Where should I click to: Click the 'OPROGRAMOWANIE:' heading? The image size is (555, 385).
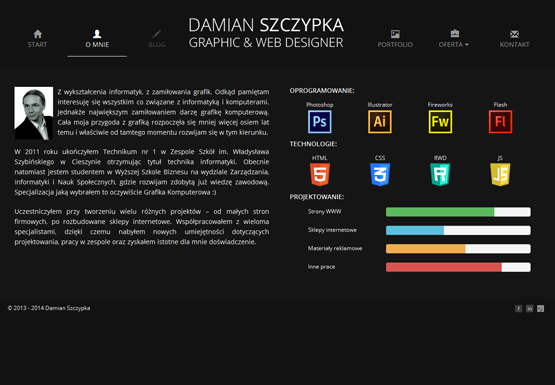[322, 91]
